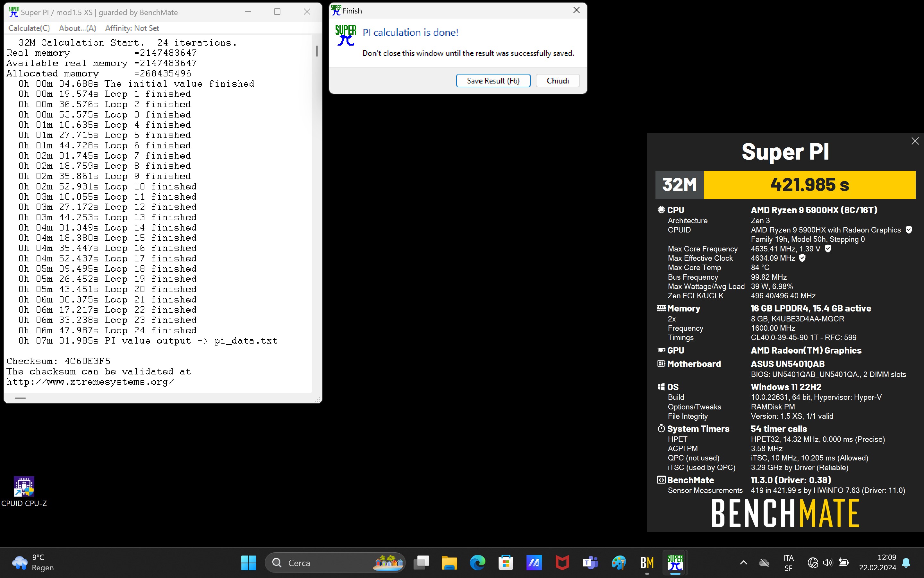Click the 16 GB LPDDR4, 15.4 GB active text
Viewport: 924px width, 578px height.
[x=811, y=308]
